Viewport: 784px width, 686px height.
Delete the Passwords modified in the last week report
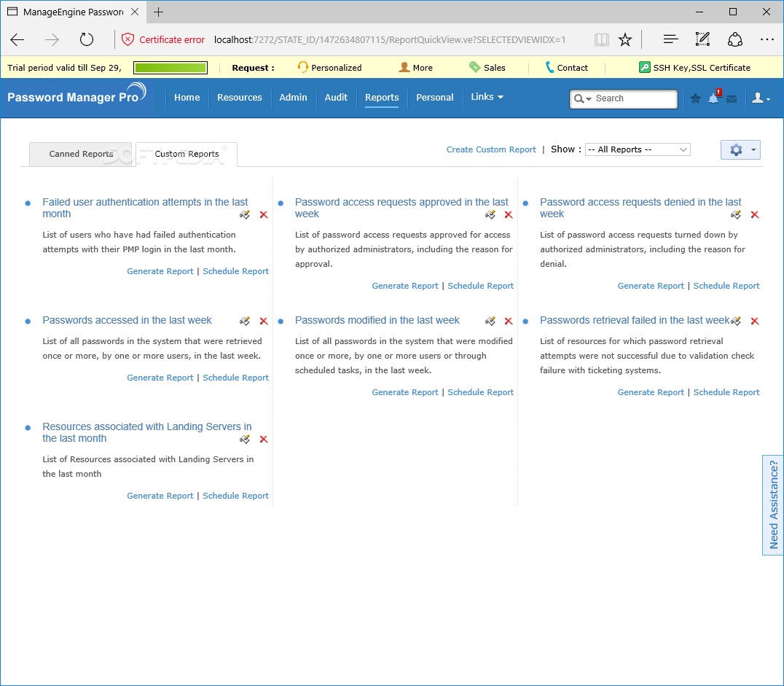click(x=509, y=321)
